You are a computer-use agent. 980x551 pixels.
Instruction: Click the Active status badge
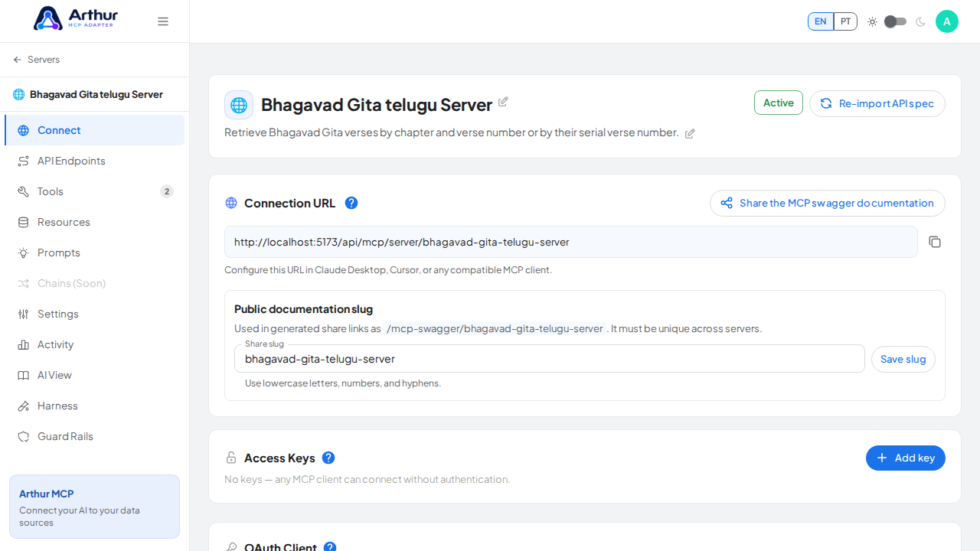click(x=779, y=103)
